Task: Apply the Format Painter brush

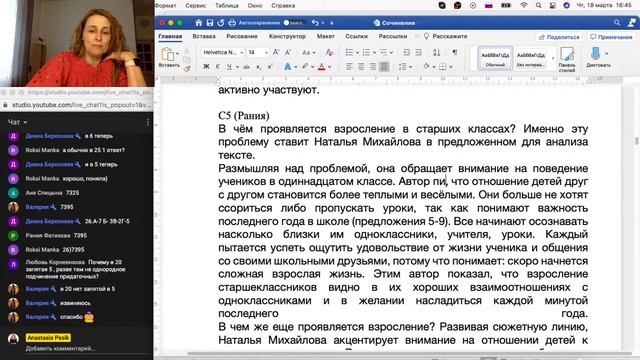Action: point(187,69)
